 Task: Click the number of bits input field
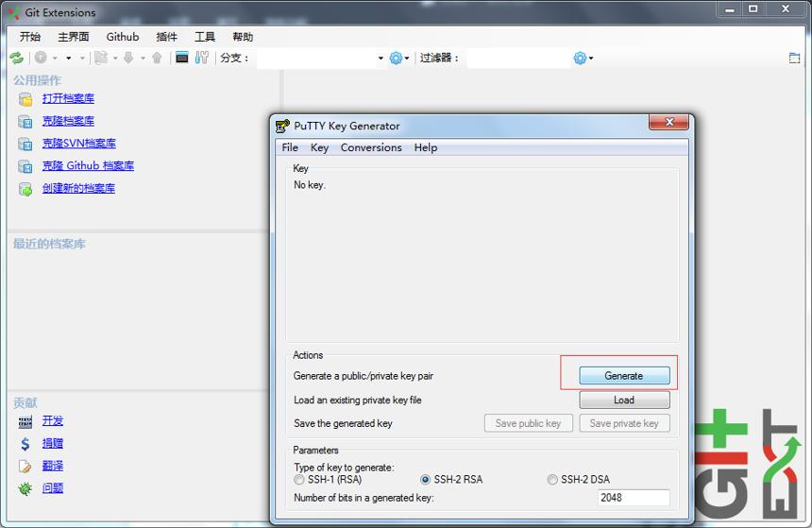(634, 498)
